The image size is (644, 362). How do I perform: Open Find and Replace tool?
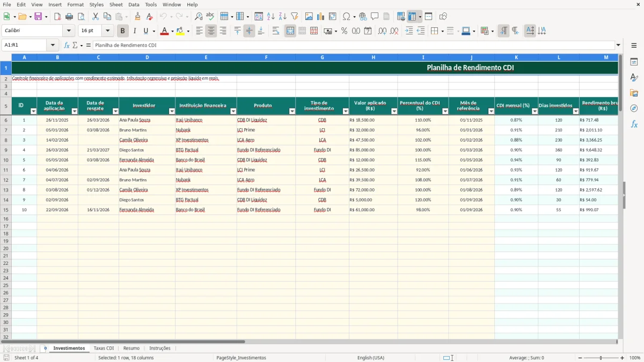(x=199, y=17)
